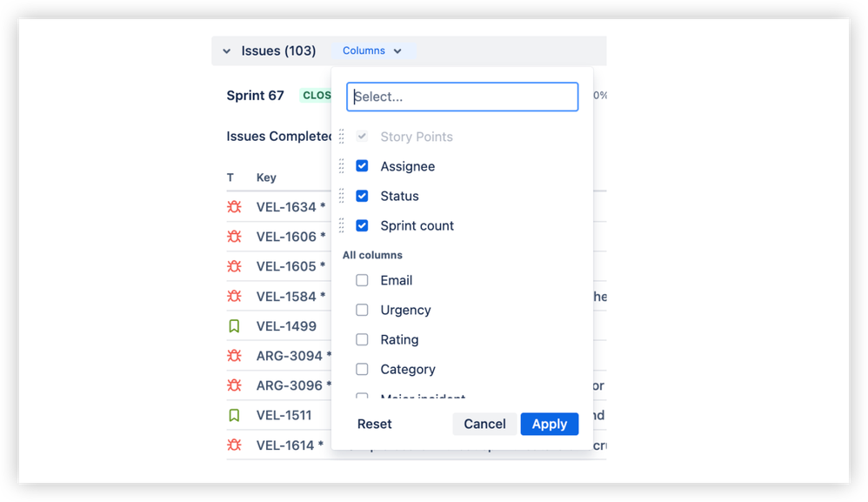Enable the Email column
The width and height of the screenshot is (868, 502).
pyautogui.click(x=362, y=280)
